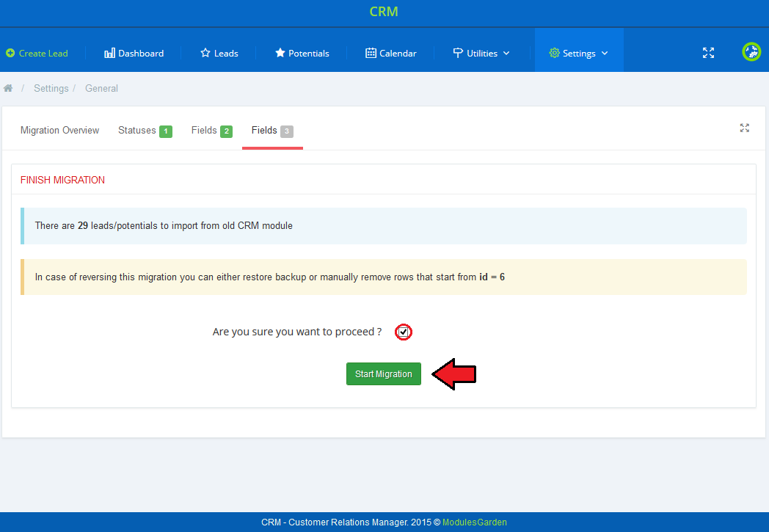769x532 pixels.
Task: Open the Migration Overview tab
Action: coord(60,131)
